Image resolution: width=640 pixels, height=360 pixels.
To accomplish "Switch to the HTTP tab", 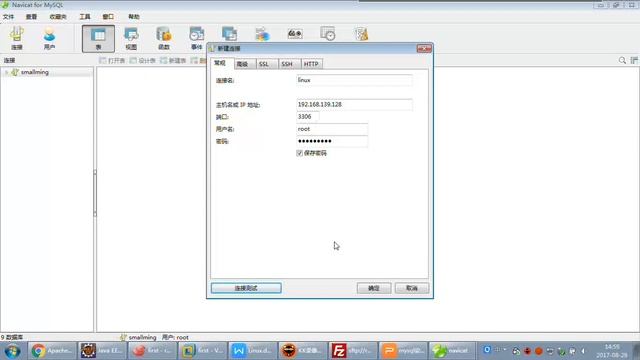I will point(311,64).
